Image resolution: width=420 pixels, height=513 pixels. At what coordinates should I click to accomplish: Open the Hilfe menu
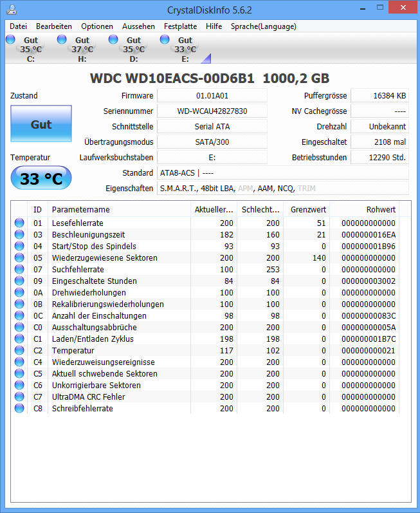point(214,26)
